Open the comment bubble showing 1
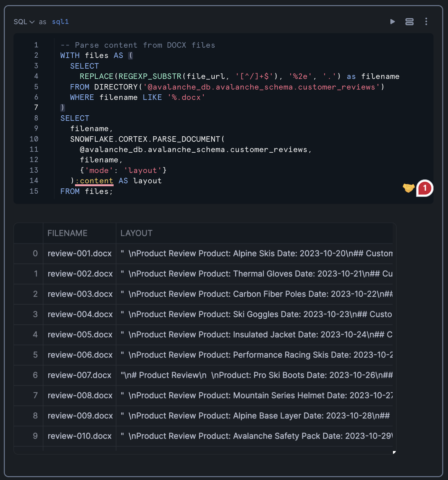Viewport: 448px width, 480px height. [x=425, y=188]
